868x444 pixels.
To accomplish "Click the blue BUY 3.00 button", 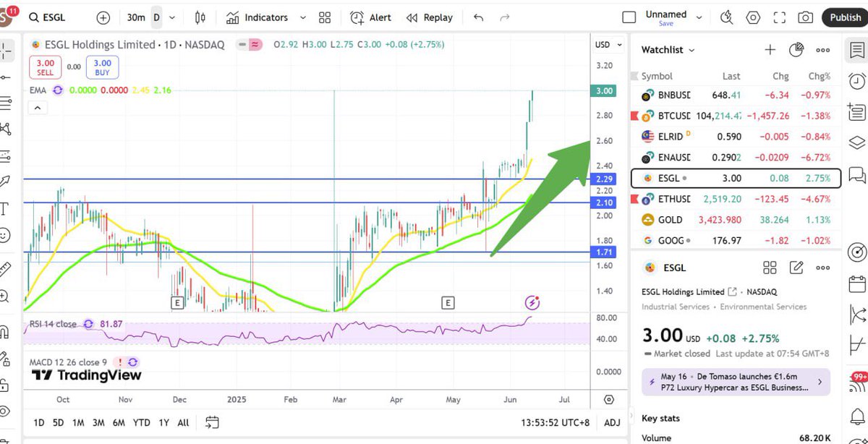I will [102, 67].
